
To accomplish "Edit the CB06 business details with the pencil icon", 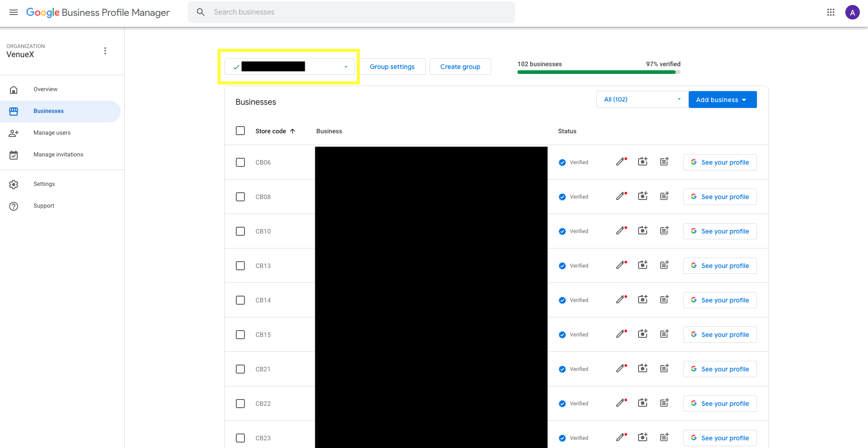I will (620, 162).
